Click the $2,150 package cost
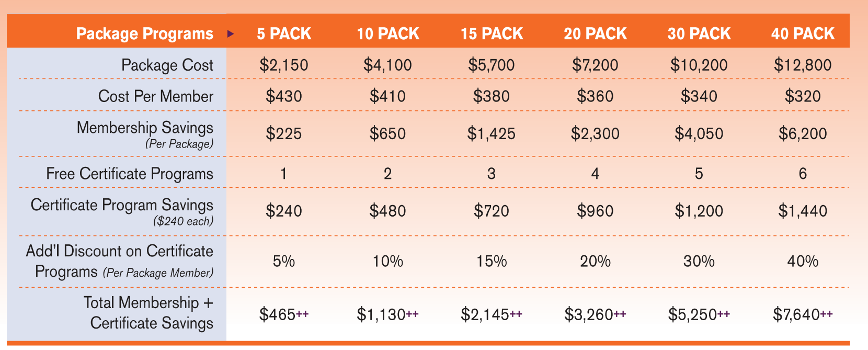The image size is (868, 350). [x=284, y=65]
